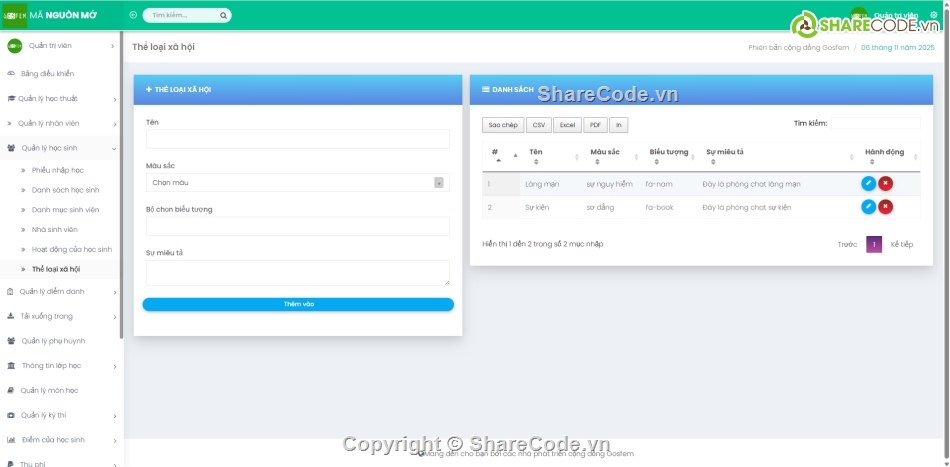Click Đây là phòng chat sự kiện text
950x467 pixels.
pyautogui.click(x=746, y=207)
